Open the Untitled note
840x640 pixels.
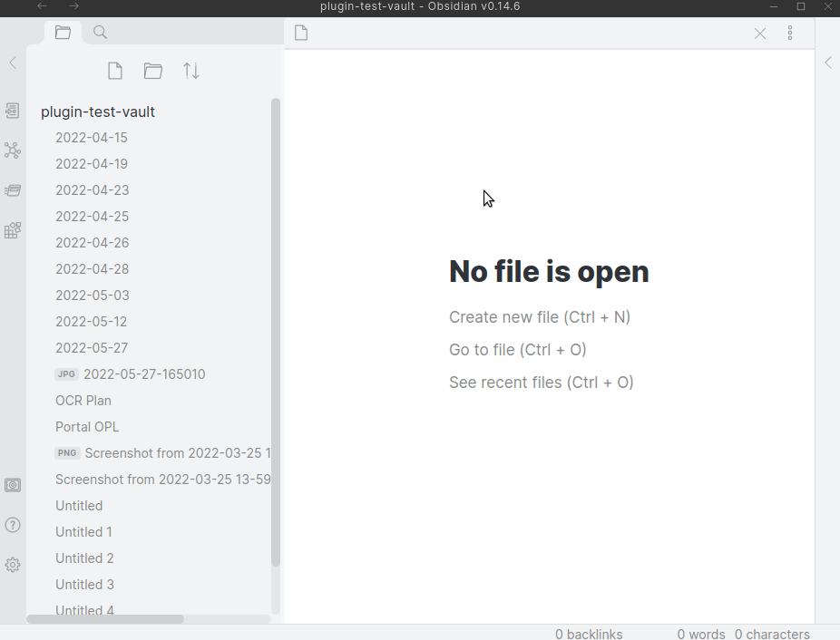tap(79, 506)
